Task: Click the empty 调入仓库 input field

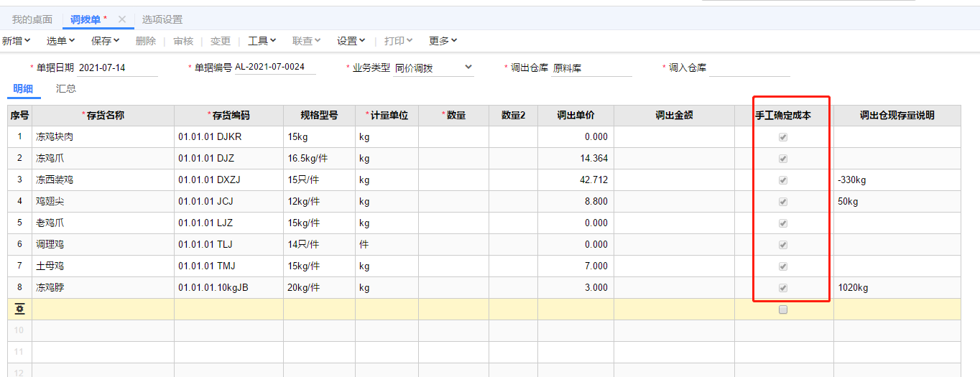Action: click(749, 68)
